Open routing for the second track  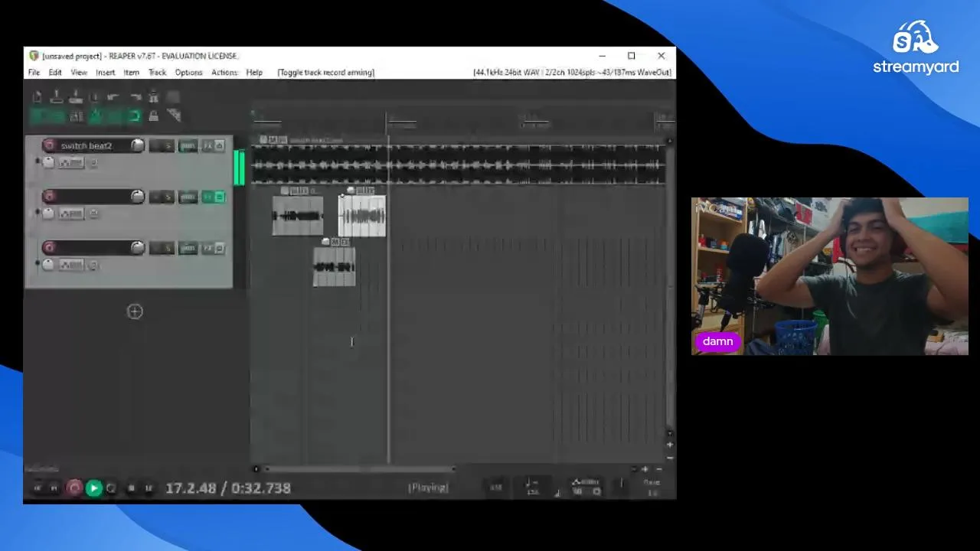click(188, 197)
